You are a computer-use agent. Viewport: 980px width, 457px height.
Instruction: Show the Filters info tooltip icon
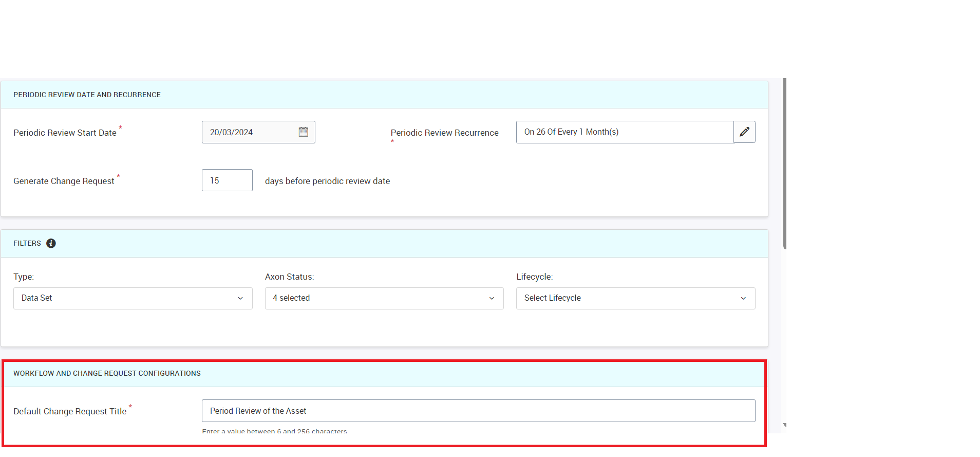click(x=51, y=244)
